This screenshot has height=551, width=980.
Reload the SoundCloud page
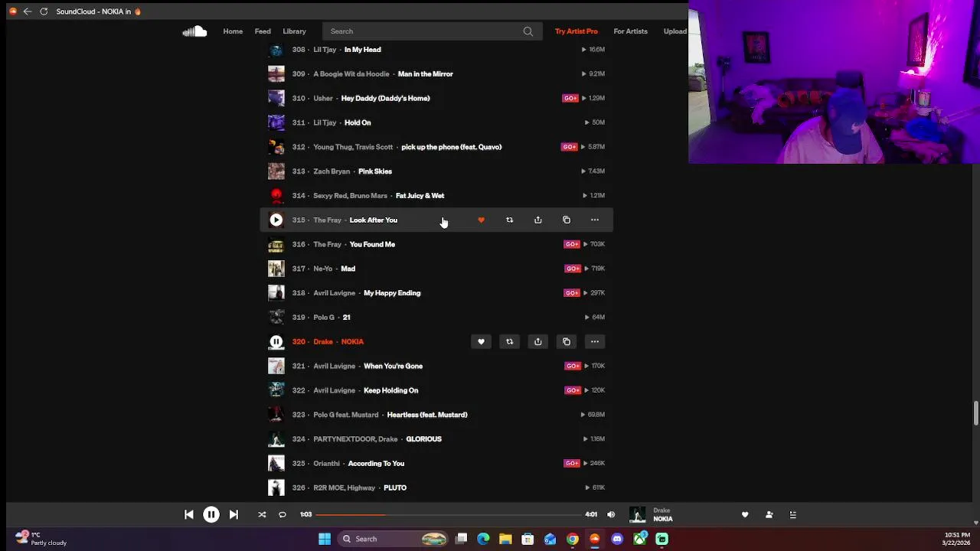tap(44, 11)
